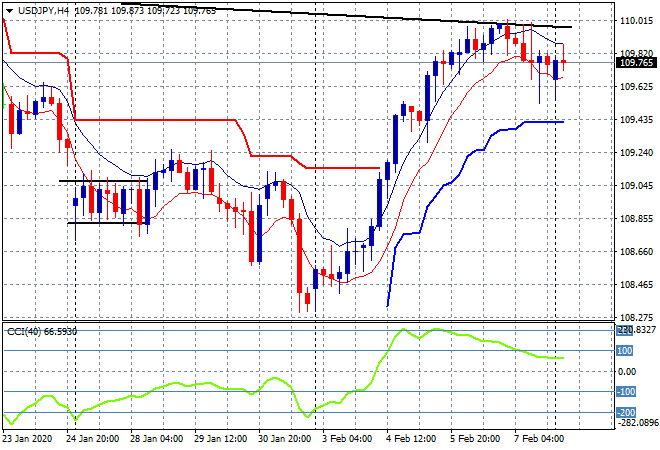Click the 3 Feb 04:00 time label
This screenshot has height=450, width=660.
point(347,439)
